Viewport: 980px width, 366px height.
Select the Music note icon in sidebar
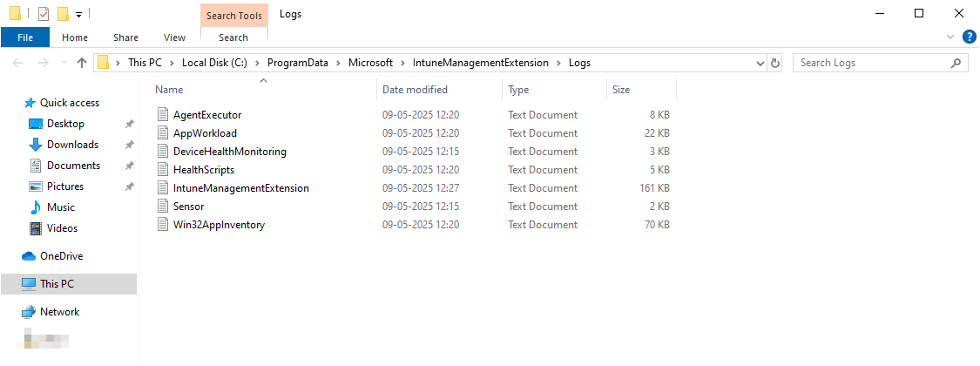click(36, 207)
